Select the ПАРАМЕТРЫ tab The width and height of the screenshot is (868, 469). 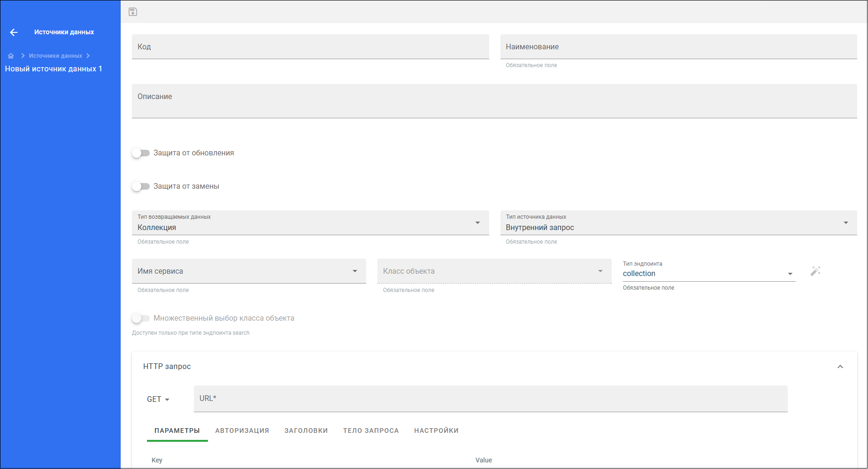[x=177, y=431]
